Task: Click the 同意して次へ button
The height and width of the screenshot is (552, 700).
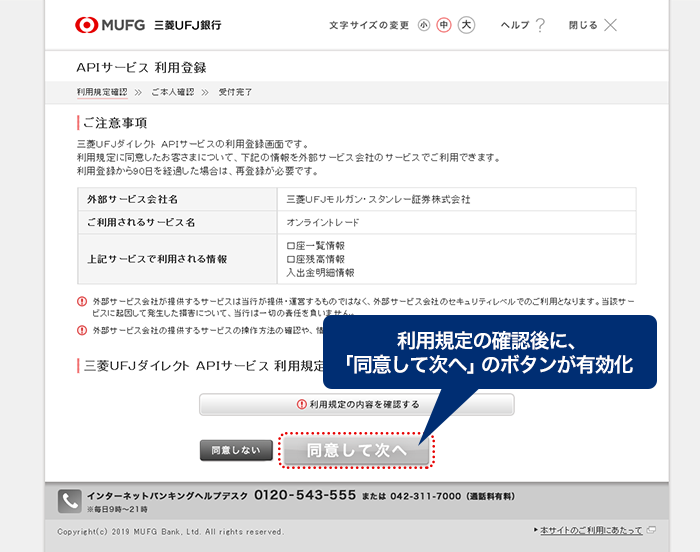Action: [x=356, y=451]
